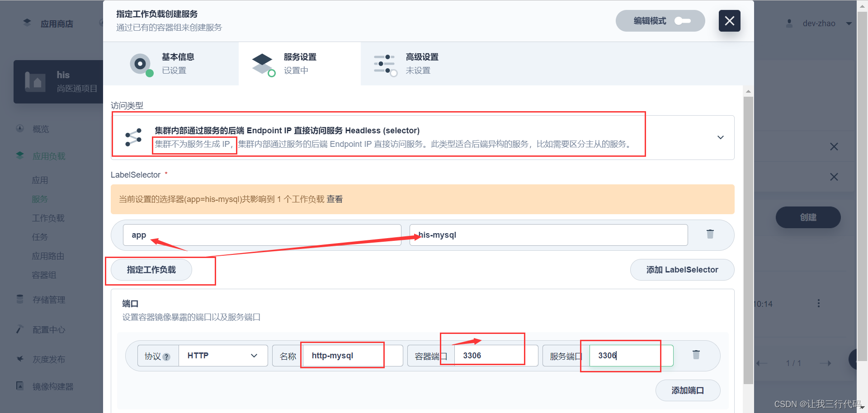Click the dialog vertical scrollbar thumb
The width and height of the screenshot is (868, 413).
tap(749, 240)
